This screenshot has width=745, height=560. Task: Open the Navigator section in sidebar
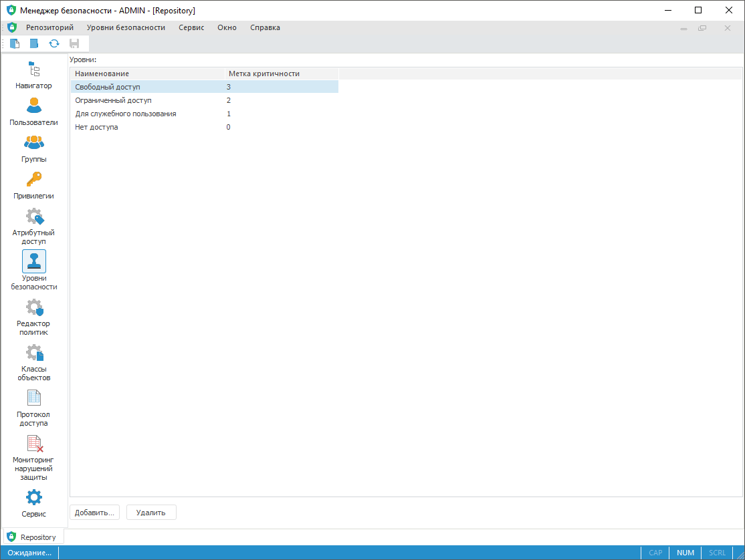[33, 76]
